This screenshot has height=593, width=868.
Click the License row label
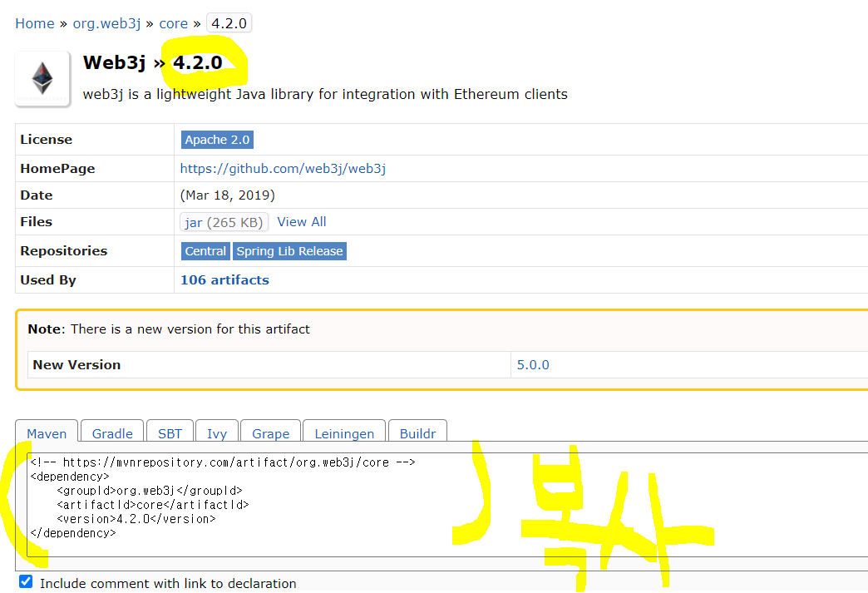[x=47, y=140]
